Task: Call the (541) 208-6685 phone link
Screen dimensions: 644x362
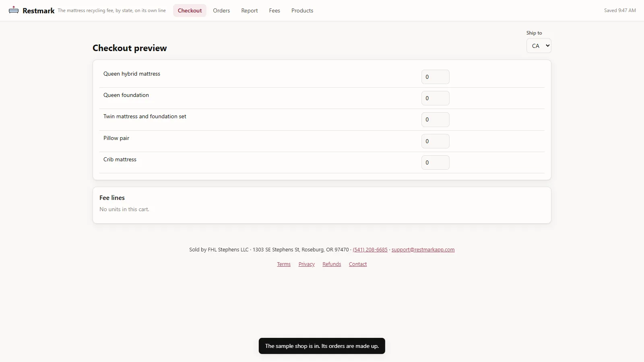Action: point(370,250)
